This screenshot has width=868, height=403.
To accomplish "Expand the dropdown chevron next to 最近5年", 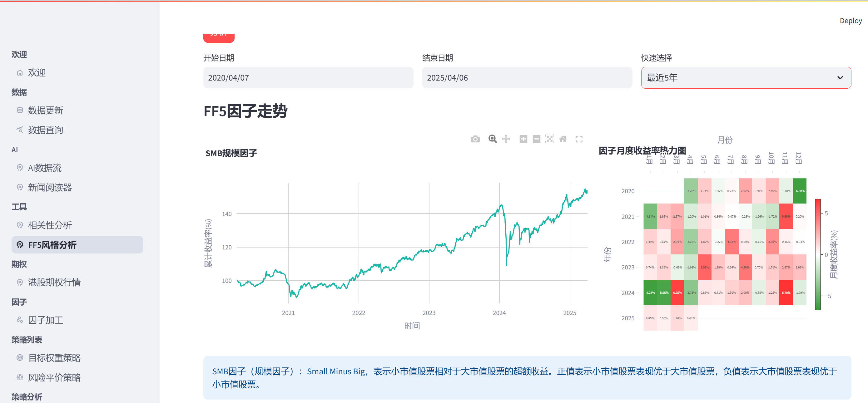I will [x=840, y=78].
